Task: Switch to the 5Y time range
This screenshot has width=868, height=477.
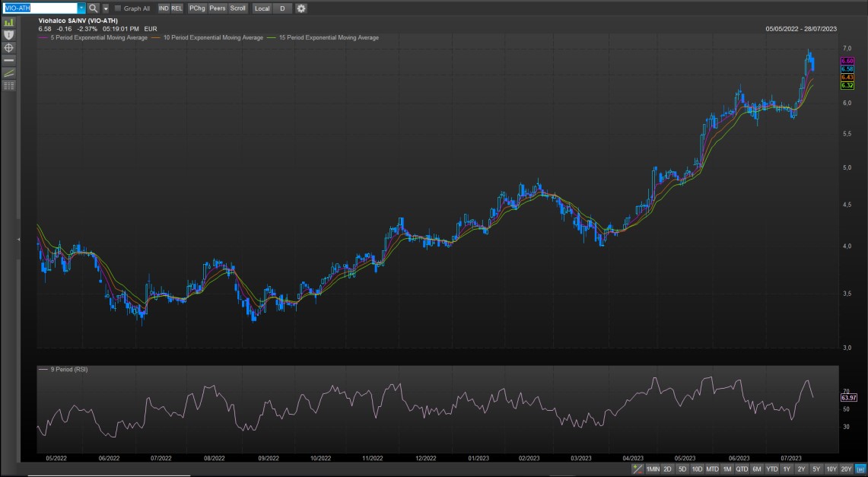Action: (816, 469)
